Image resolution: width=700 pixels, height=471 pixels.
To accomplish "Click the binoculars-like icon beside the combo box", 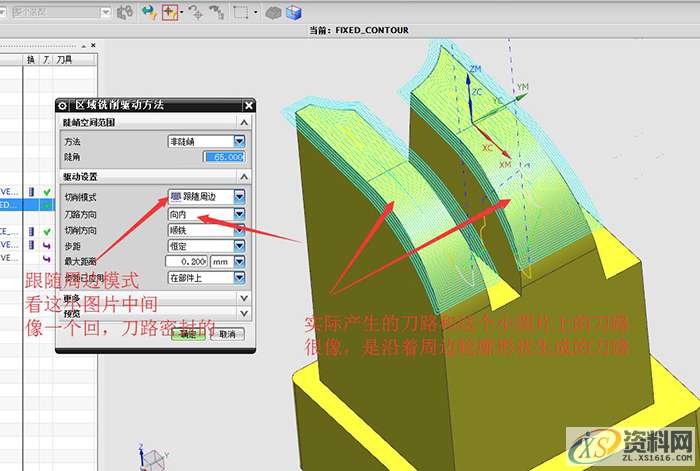I will (x=124, y=13).
